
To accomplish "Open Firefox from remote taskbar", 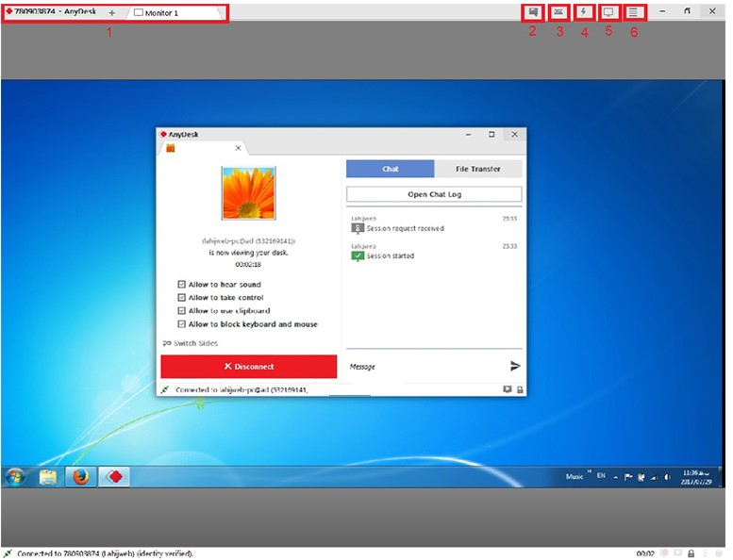I will (81, 477).
